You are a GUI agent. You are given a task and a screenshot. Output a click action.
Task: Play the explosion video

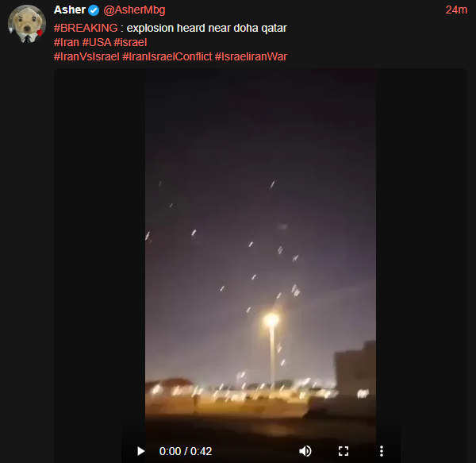tap(140, 451)
